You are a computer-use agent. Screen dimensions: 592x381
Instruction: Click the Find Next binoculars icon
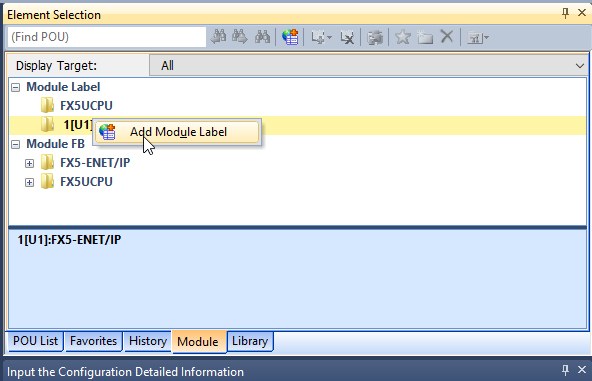point(240,37)
